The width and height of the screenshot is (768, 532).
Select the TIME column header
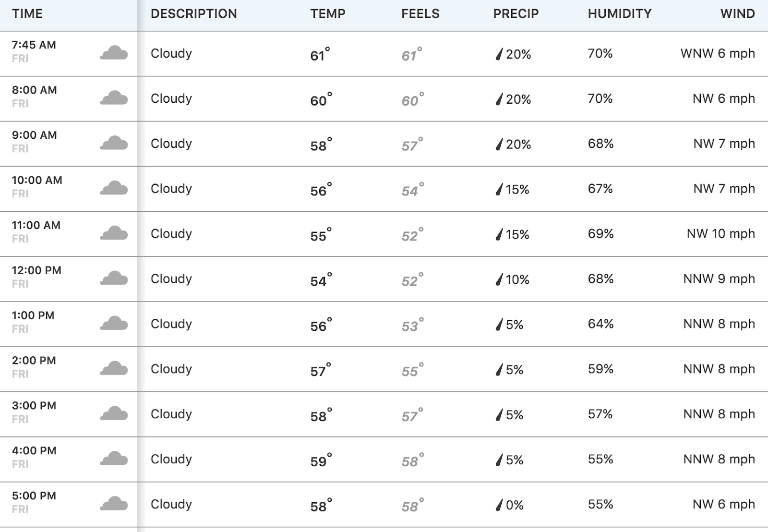[x=27, y=13]
